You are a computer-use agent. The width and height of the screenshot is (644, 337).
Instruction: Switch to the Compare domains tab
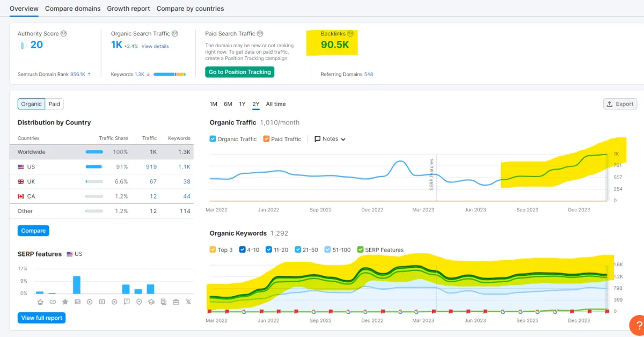click(72, 9)
